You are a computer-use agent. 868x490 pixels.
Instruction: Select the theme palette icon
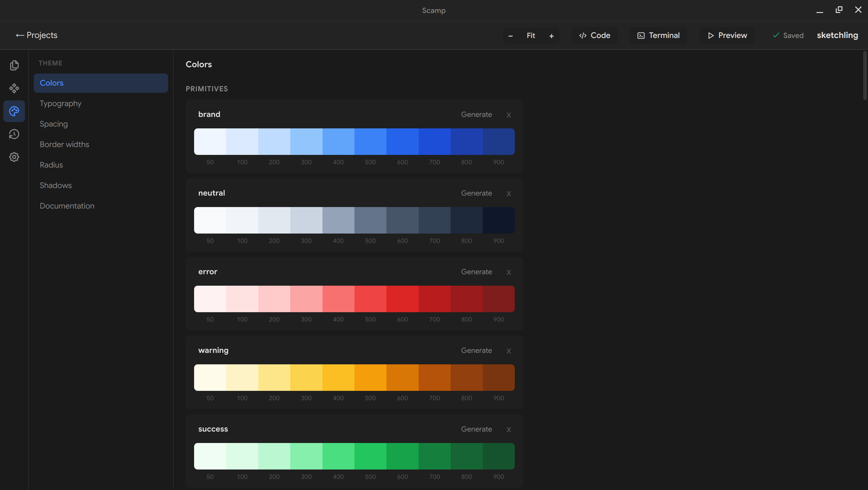(14, 111)
